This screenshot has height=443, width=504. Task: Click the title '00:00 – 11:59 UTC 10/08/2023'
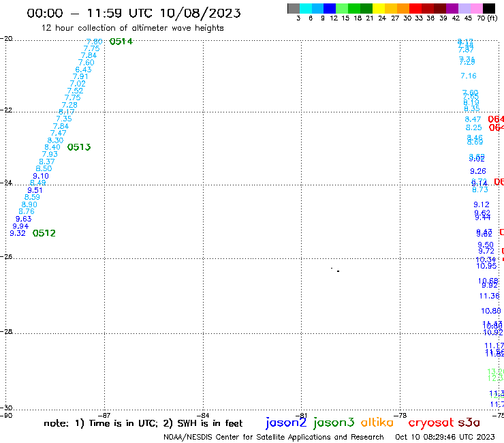(133, 13)
